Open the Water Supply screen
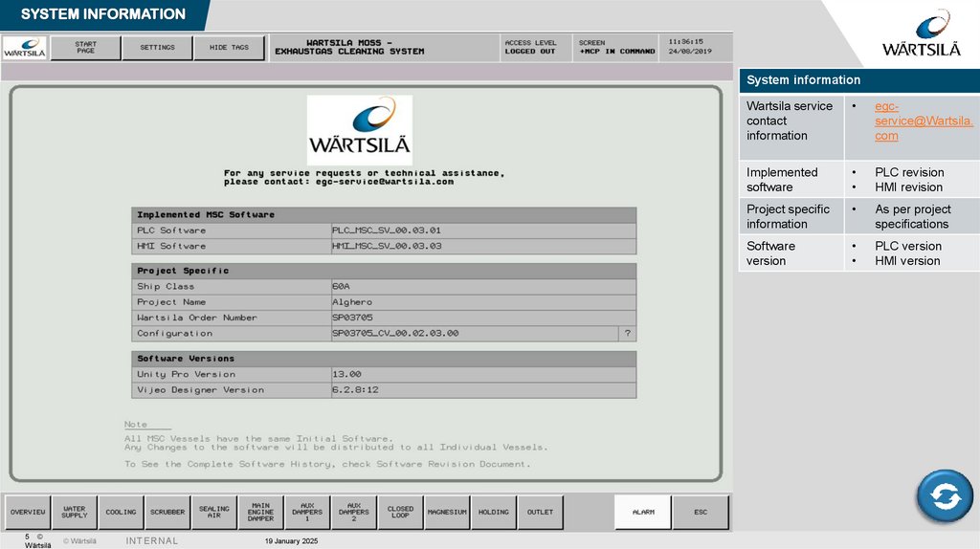The height and width of the screenshot is (549, 980). [75, 512]
